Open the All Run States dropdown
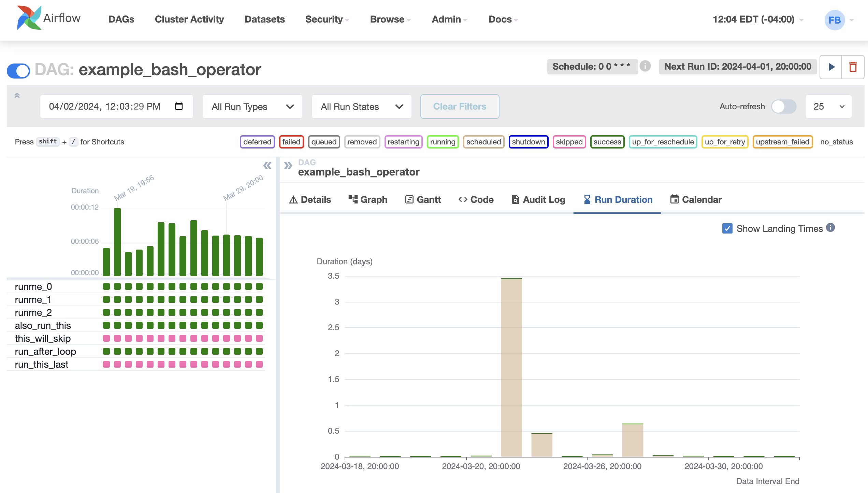 click(361, 107)
